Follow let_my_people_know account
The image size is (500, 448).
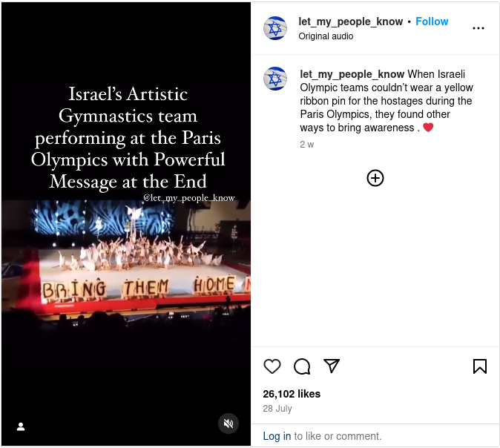(x=432, y=22)
